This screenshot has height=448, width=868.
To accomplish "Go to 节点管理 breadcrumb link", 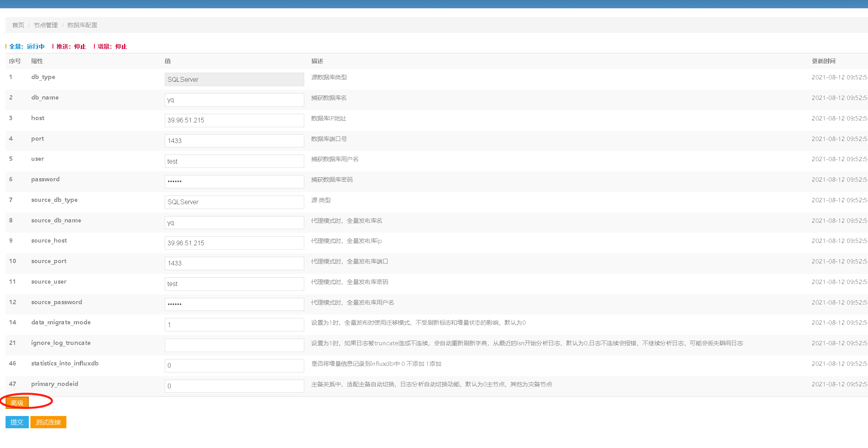I will [45, 25].
